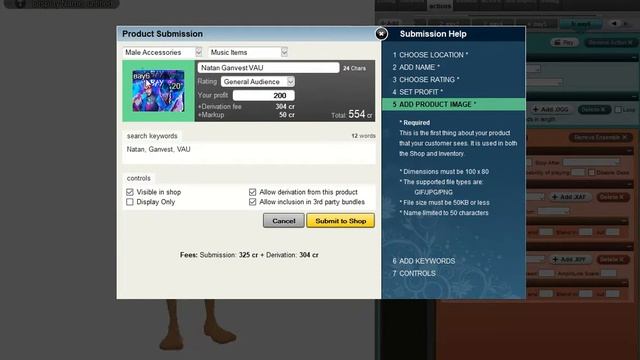Screen dimensions: 640x360
Task: Select help step 7 Controls
Action: point(414,273)
